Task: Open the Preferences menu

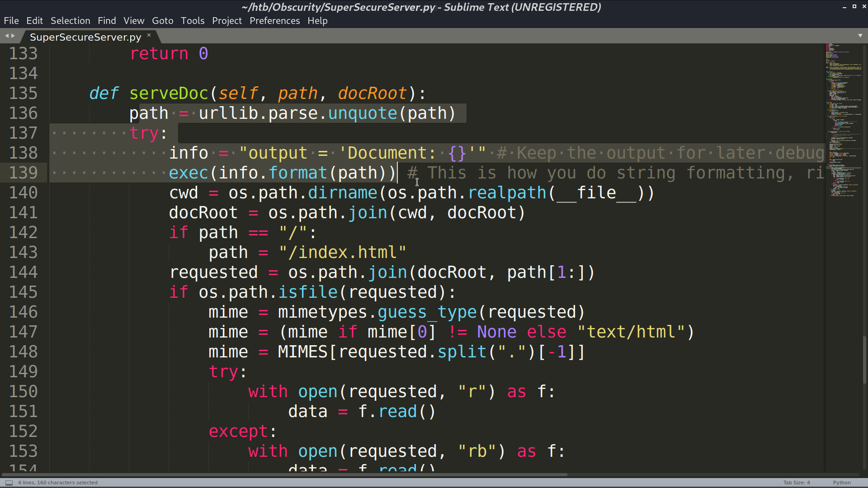Action: point(274,21)
